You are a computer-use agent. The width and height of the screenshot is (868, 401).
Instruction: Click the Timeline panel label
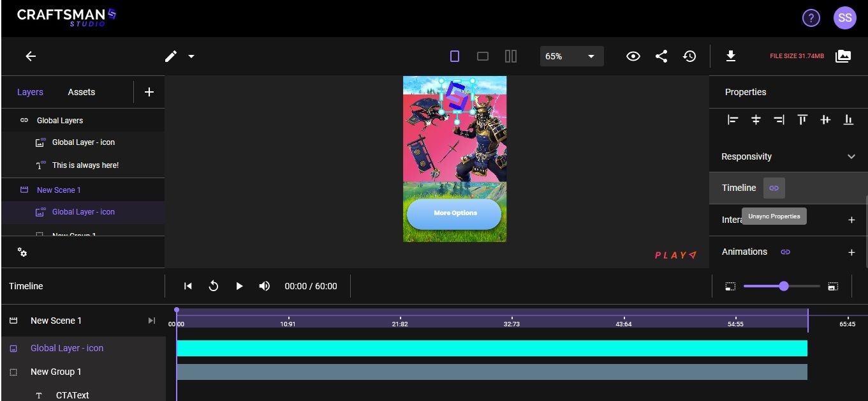coord(26,286)
